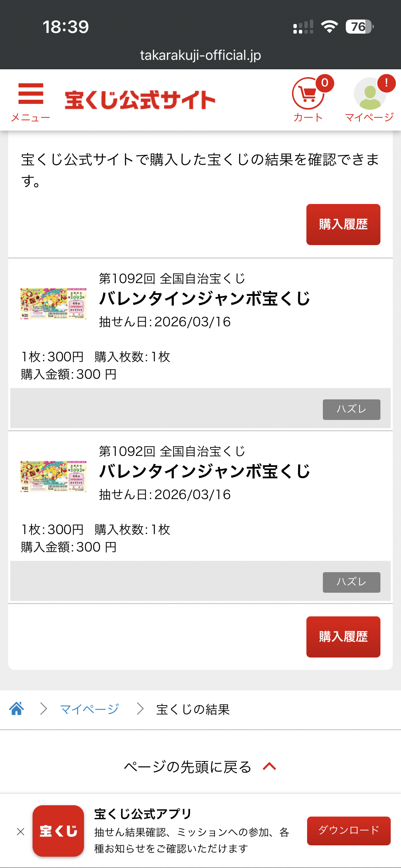Tap the first ハズレ result badge

click(x=351, y=409)
